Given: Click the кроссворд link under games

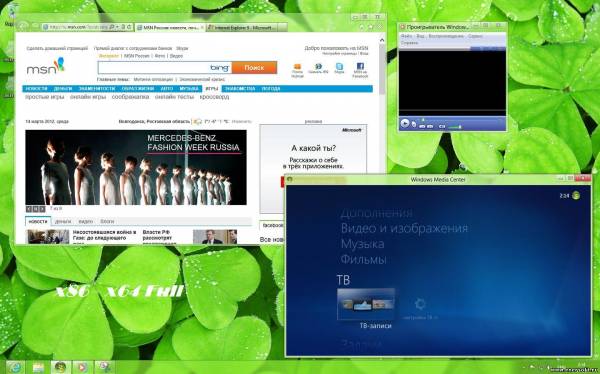Looking at the screenshot, I should click(x=214, y=97).
